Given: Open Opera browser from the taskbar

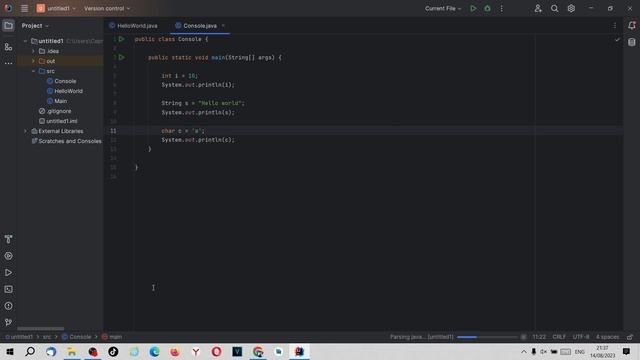Looking at the screenshot, I should (x=216, y=351).
